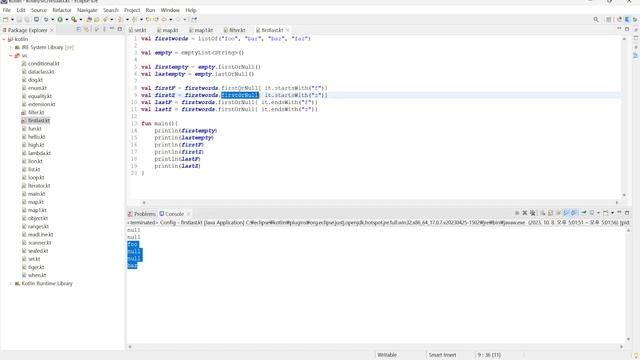Collapse all in Package Explorer toolbar
640x360 pixels.
pos(79,29)
